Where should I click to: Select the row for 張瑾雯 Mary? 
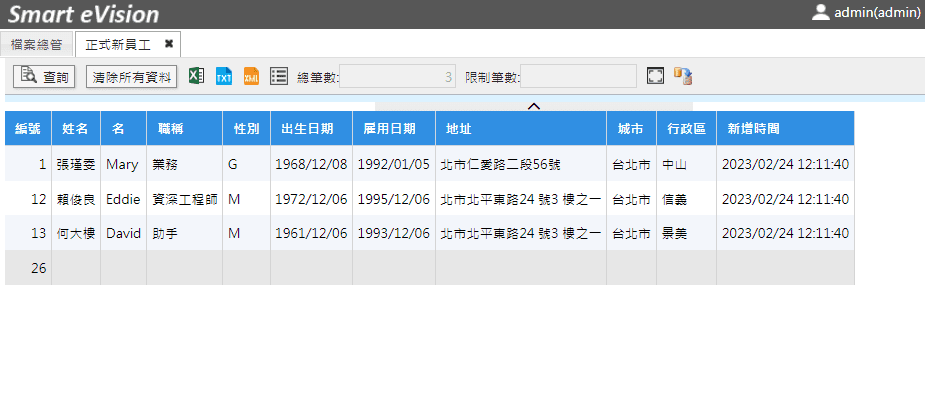point(429,164)
